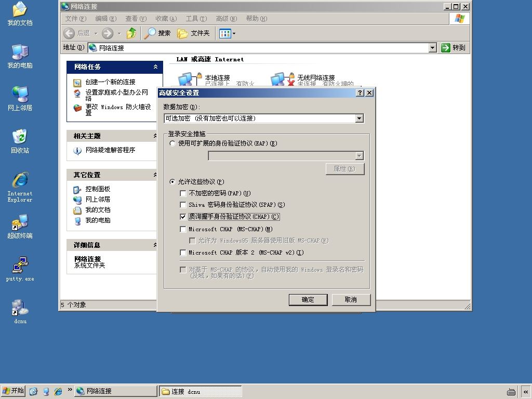
Task: Click the 转到 go arrow button
Action: pos(453,47)
